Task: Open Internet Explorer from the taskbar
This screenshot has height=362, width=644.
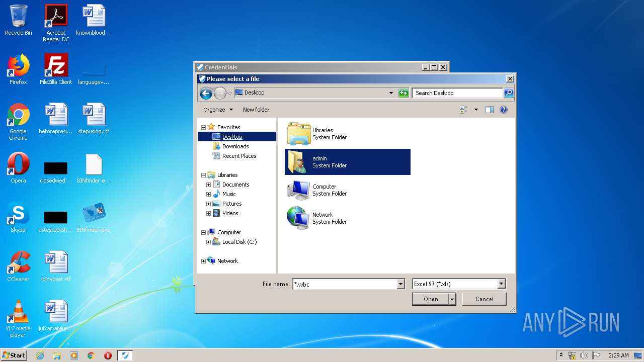Action: 40,355
